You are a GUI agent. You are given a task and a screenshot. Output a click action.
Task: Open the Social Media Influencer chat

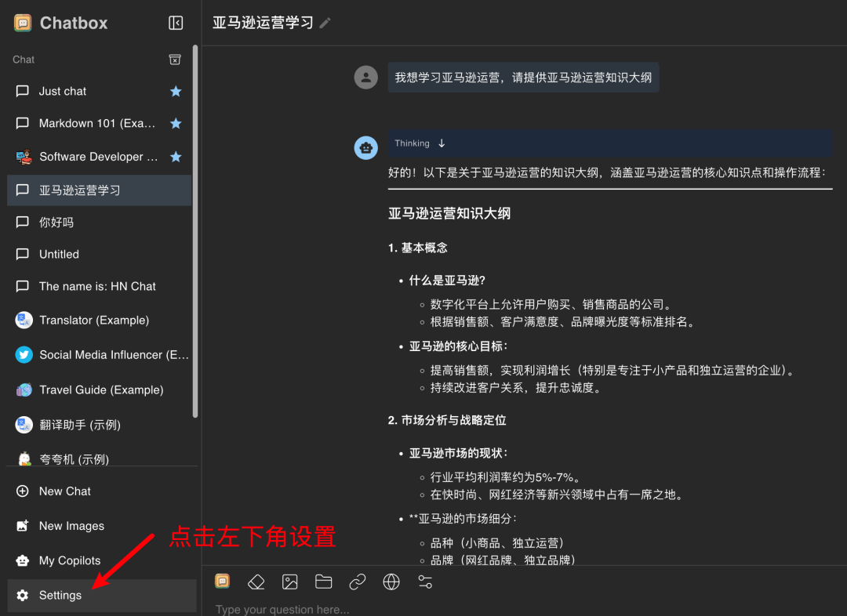100,355
